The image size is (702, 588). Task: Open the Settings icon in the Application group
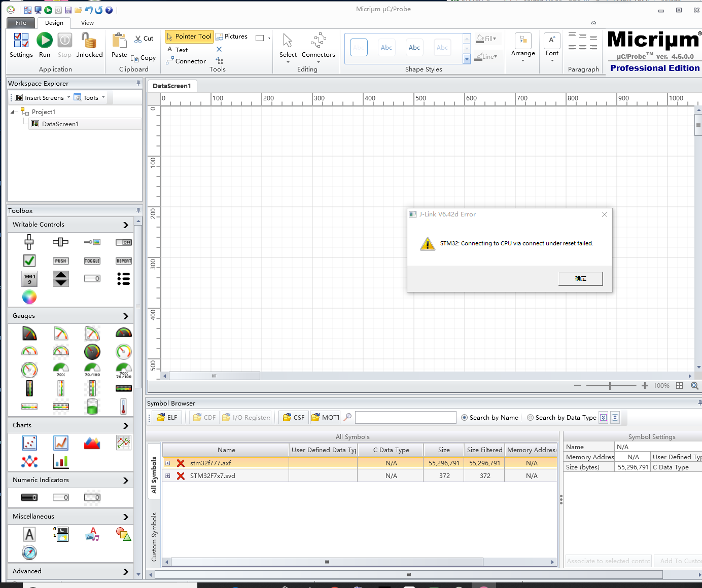tap(21, 45)
